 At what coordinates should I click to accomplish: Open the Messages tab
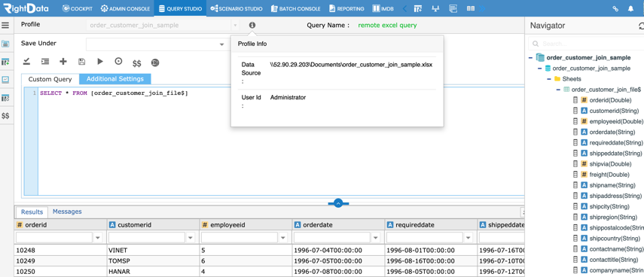pyautogui.click(x=67, y=212)
